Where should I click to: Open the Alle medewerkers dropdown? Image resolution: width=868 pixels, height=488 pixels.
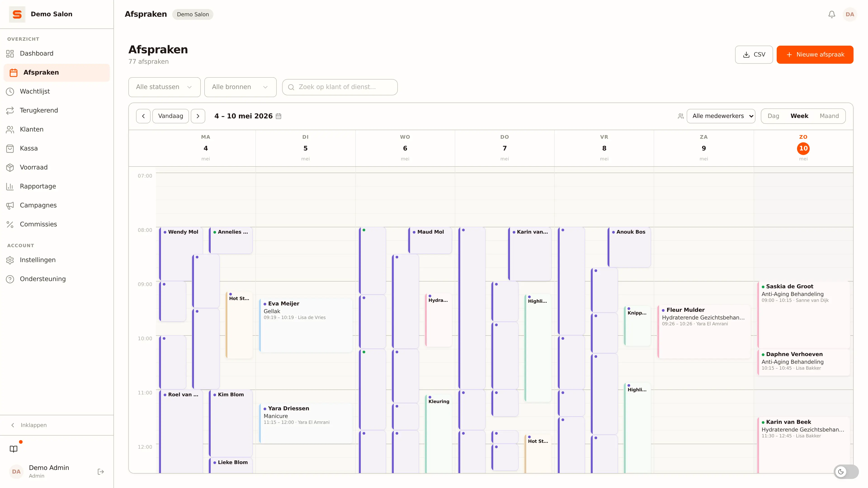721,116
